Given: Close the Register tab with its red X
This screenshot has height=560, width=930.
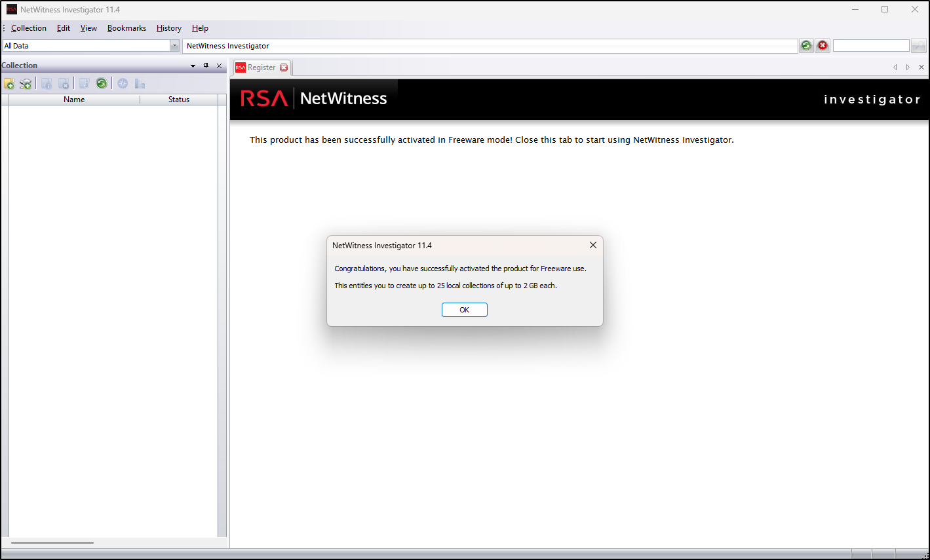Looking at the screenshot, I should point(284,67).
